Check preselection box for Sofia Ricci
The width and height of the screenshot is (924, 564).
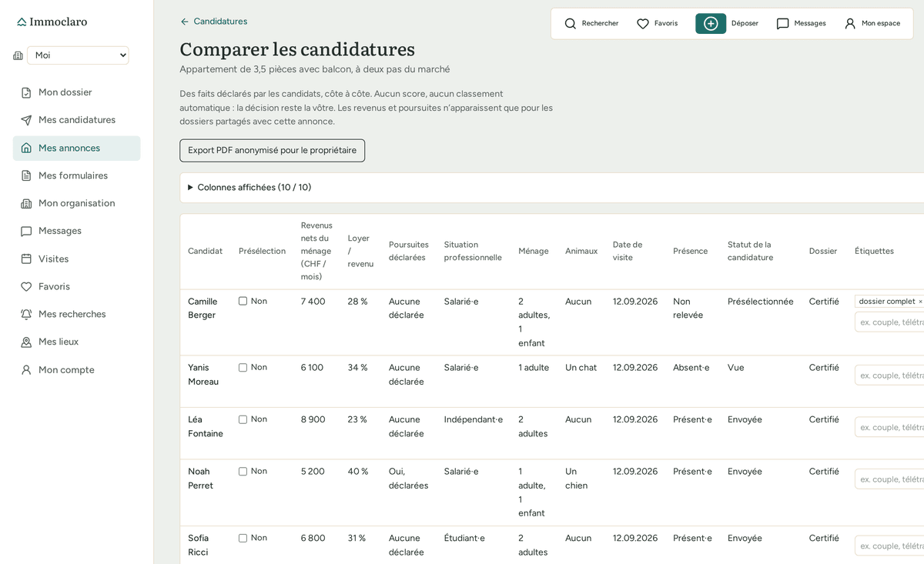(x=243, y=538)
